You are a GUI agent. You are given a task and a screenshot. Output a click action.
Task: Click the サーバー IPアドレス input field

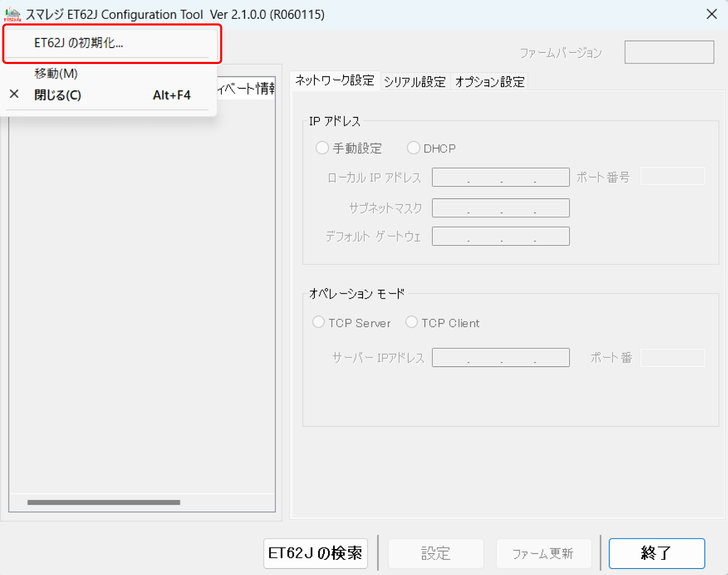[x=500, y=357]
